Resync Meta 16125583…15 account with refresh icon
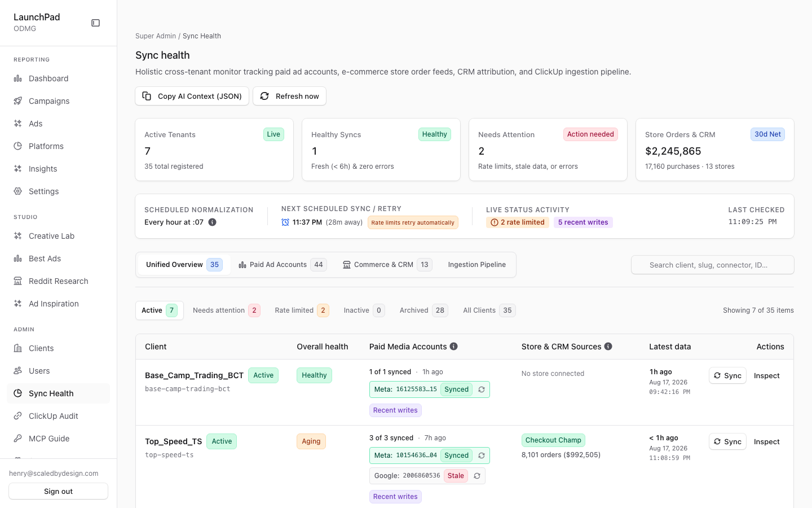The image size is (812, 508). point(482,389)
